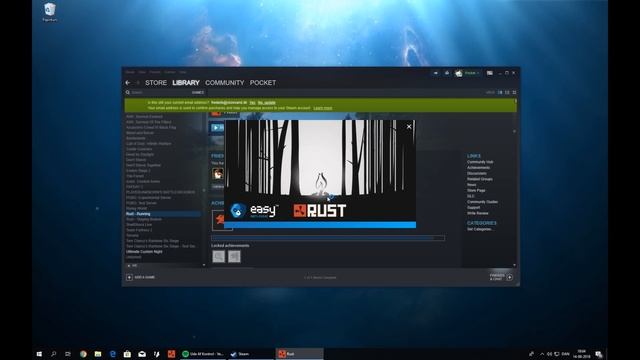
Task: Open the Help menu in Steam
Action: pyautogui.click(x=182, y=72)
